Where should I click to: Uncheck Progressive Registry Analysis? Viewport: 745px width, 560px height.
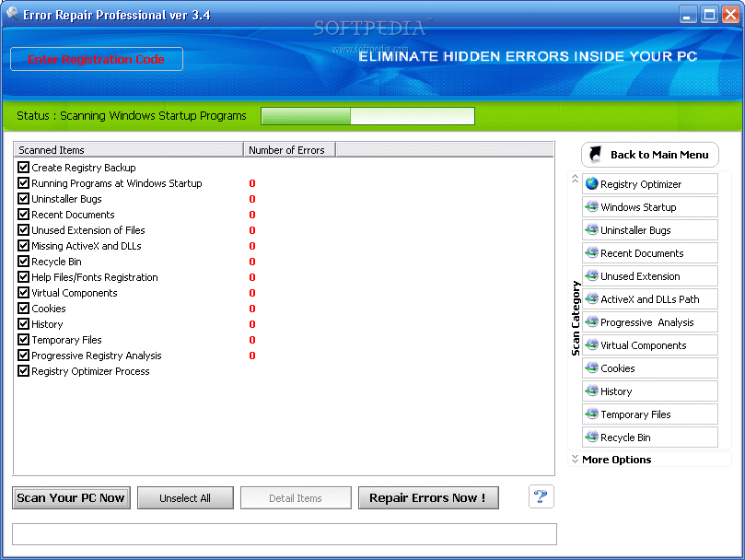[x=23, y=356]
